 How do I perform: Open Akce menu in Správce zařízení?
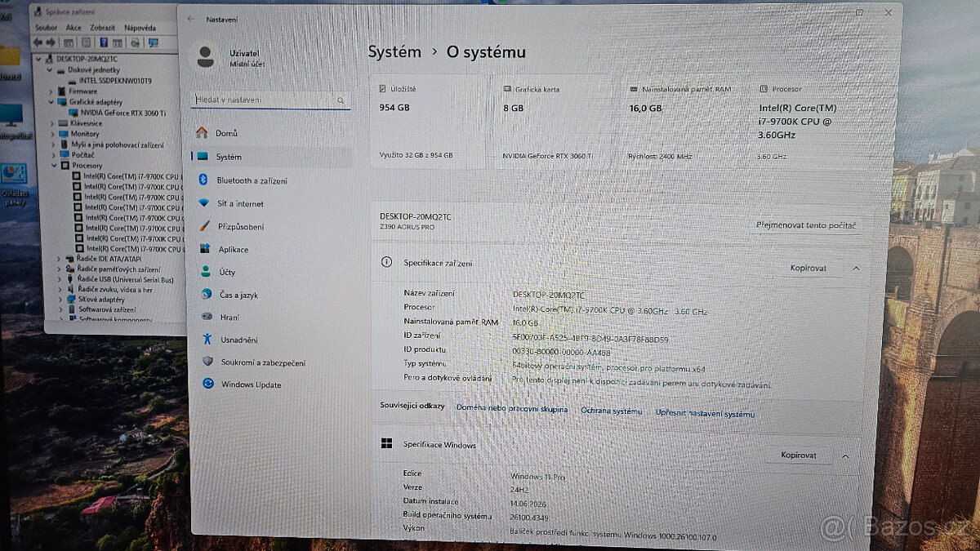pyautogui.click(x=73, y=28)
